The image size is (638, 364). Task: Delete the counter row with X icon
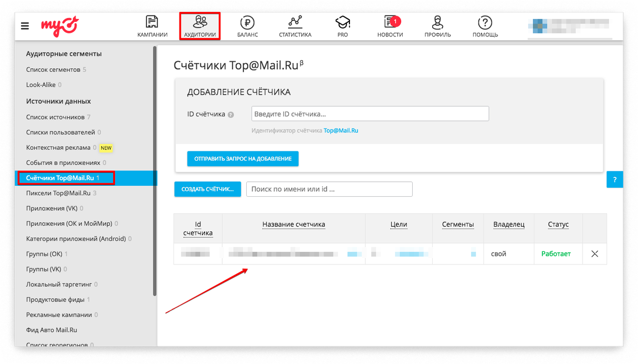click(595, 253)
